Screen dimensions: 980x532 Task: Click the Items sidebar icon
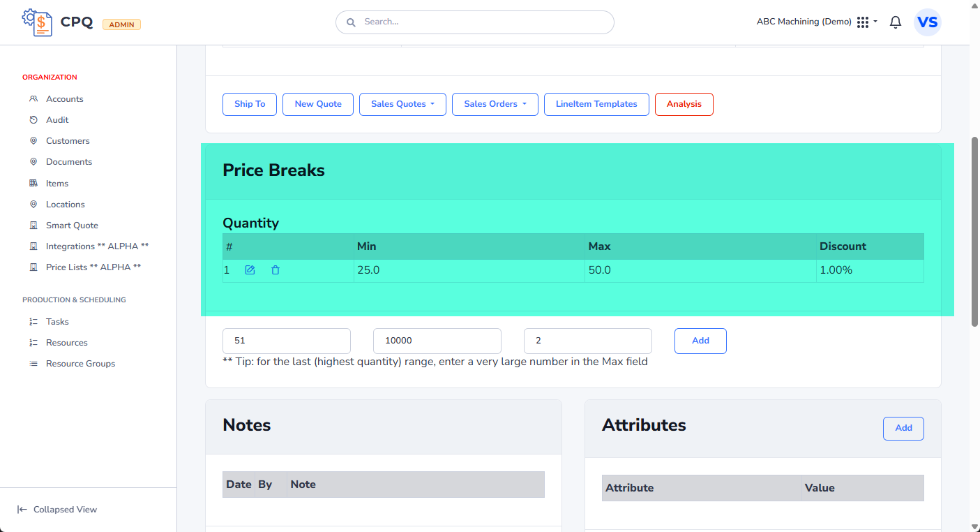pos(33,184)
